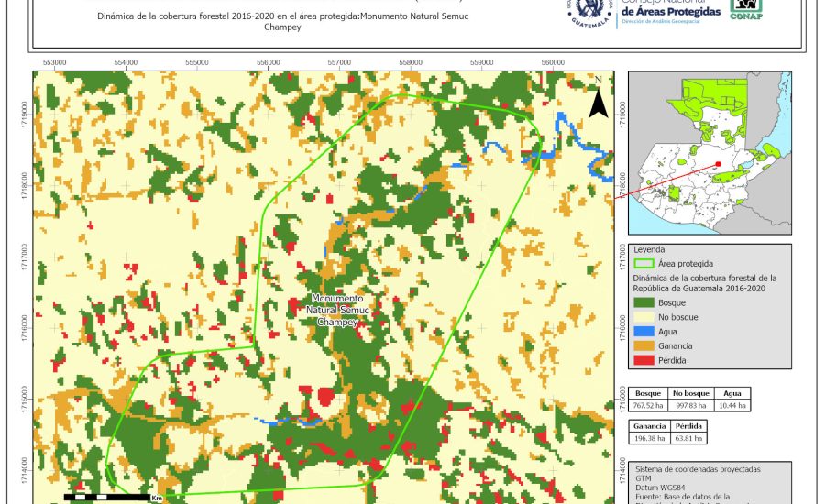Click the north arrow compass icon
Image resolution: width=825 pixels, height=504 pixels.
[x=598, y=101]
